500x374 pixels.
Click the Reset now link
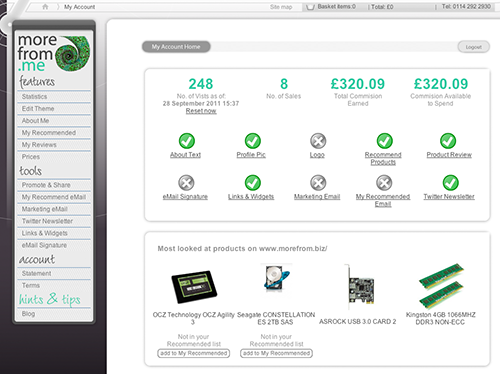point(201,111)
